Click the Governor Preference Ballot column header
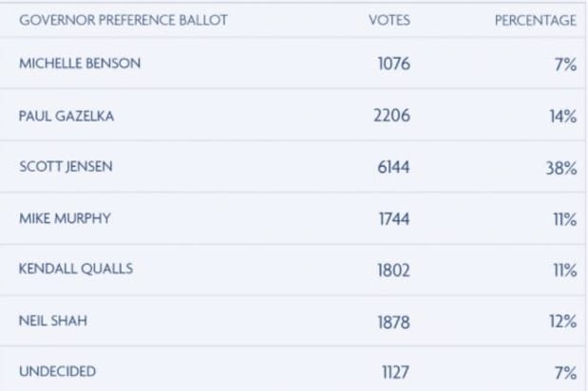 pos(123,21)
